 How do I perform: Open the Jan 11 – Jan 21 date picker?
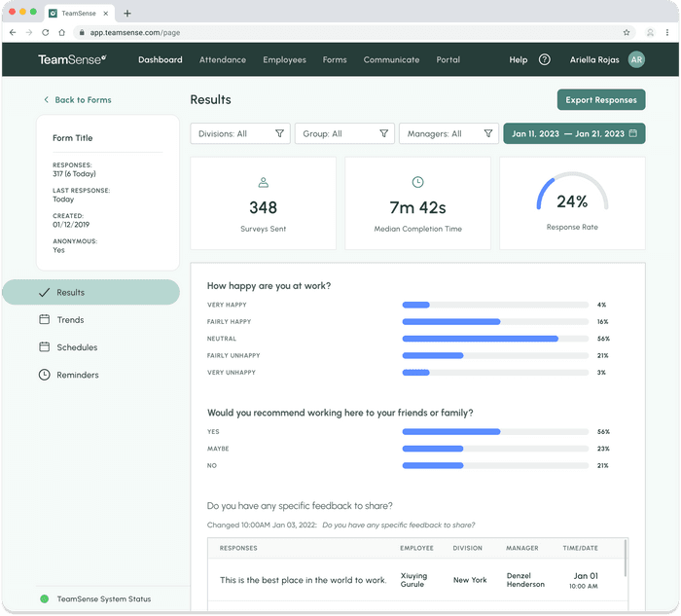[574, 133]
